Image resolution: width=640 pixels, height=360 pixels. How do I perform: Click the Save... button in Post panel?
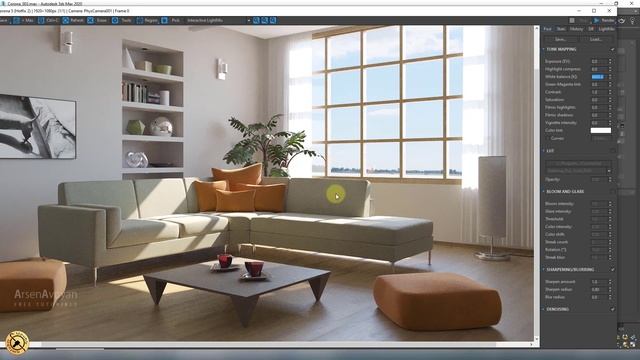point(560,39)
